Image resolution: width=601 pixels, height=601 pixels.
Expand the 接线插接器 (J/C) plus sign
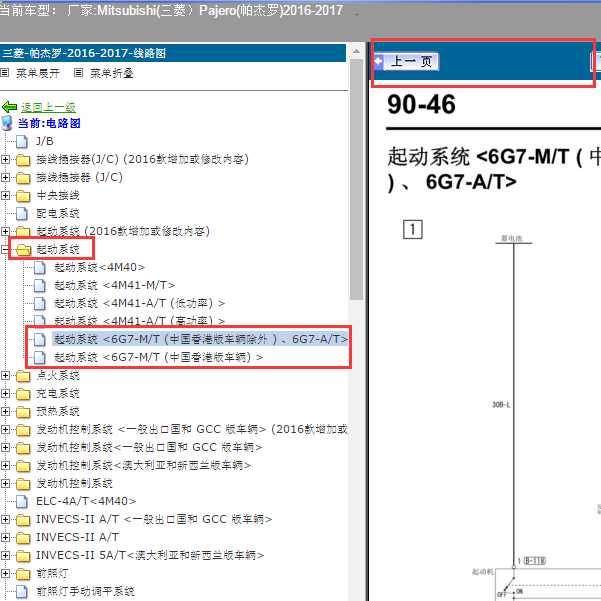coord(5,177)
